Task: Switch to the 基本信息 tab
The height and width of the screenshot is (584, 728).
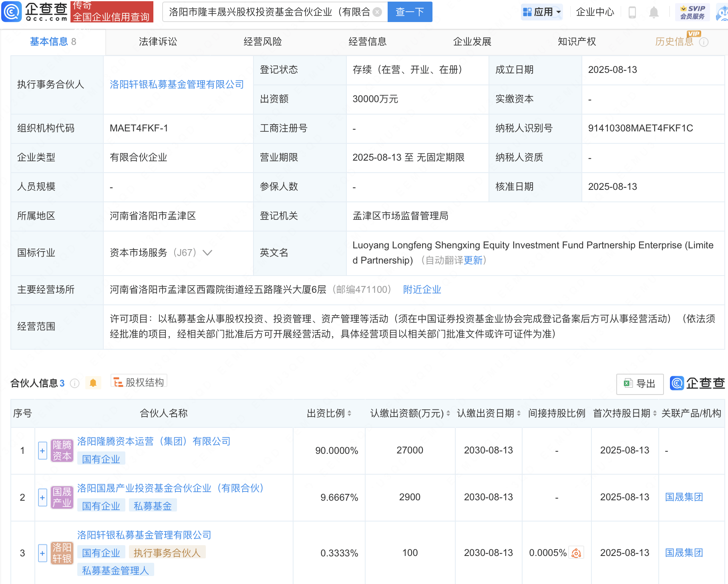Action: (x=53, y=42)
